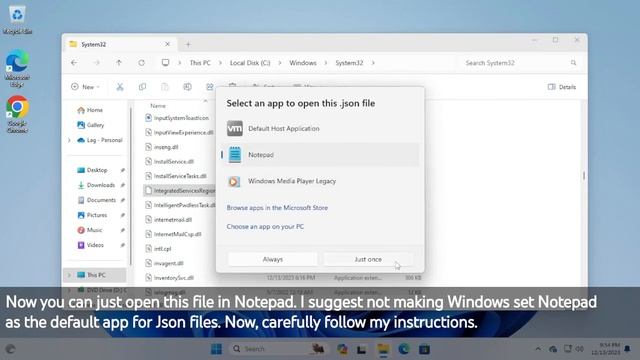The height and width of the screenshot is (360, 640).
Task: Click the Just once button
Action: 368,259
